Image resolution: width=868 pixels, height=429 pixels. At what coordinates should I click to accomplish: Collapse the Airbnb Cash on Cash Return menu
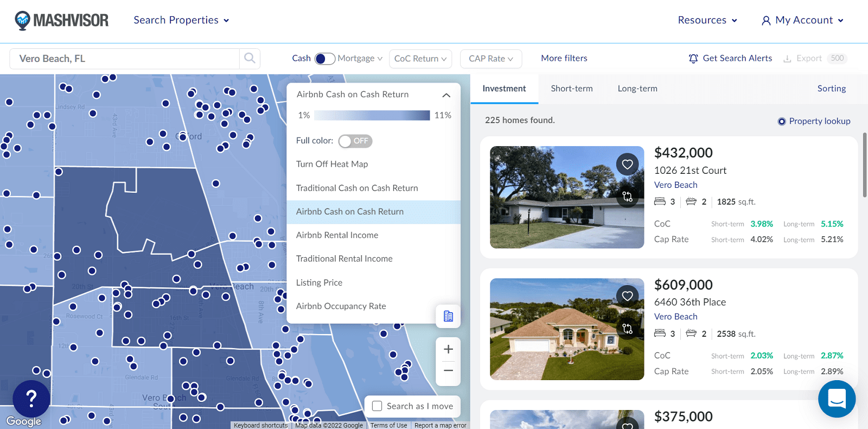446,95
